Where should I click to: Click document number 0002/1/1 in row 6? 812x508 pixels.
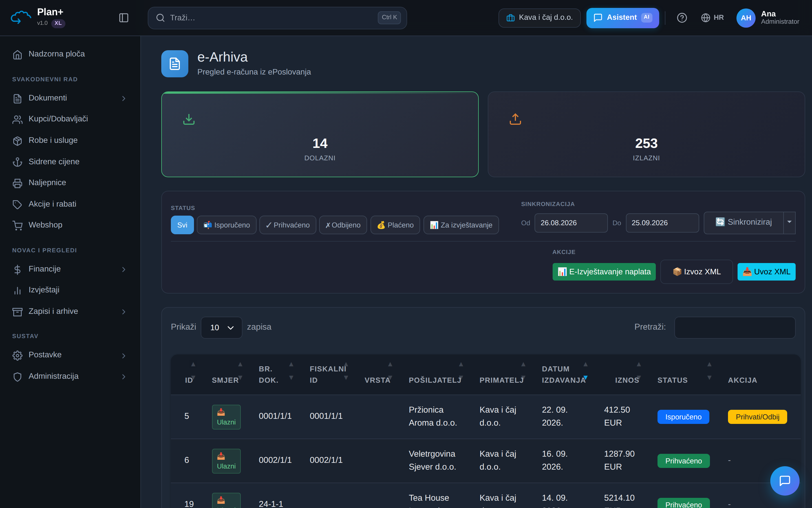point(275,460)
